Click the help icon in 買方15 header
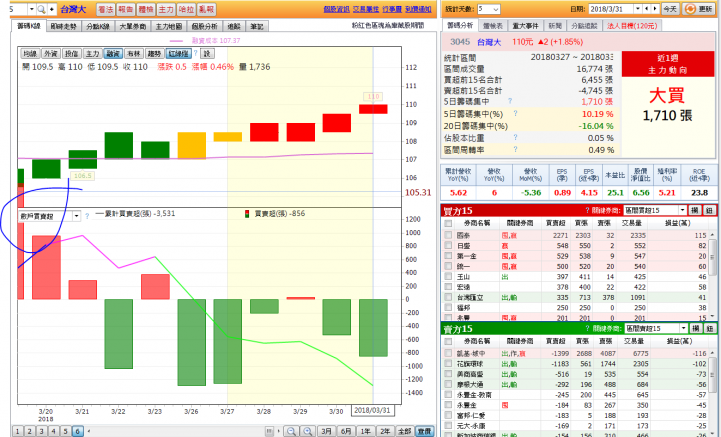The height and width of the screenshot is (437, 721). pyautogui.click(x=587, y=210)
